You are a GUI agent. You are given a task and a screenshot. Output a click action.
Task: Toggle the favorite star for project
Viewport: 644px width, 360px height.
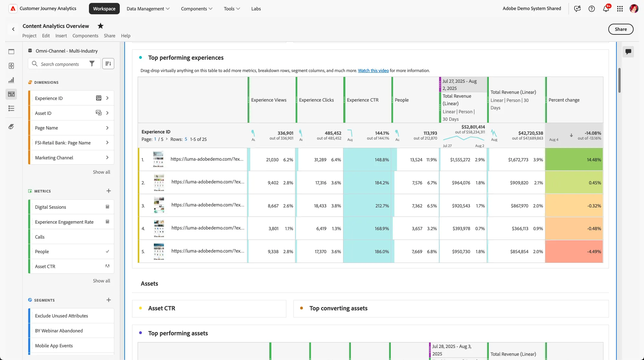101,26
